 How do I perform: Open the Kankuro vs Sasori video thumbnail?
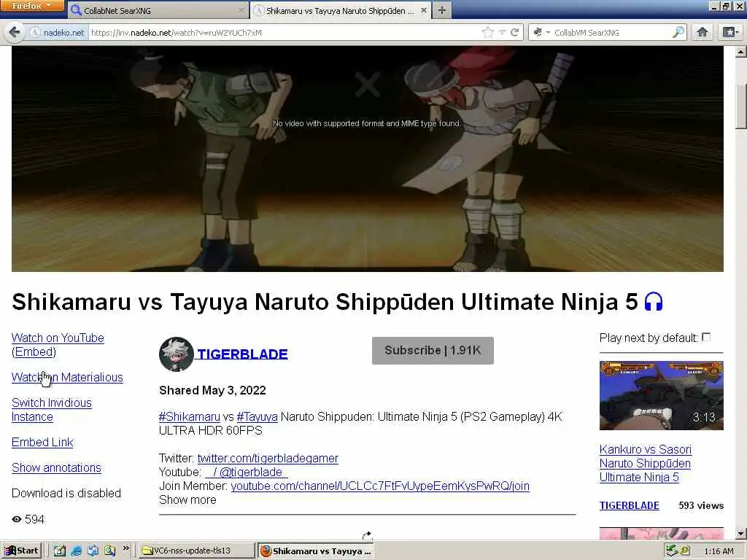click(x=661, y=395)
